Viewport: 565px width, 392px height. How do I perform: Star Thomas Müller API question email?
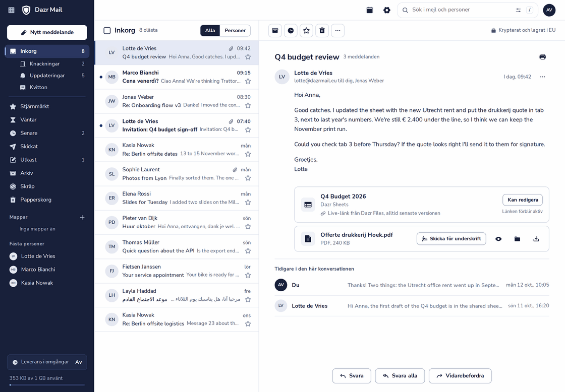pos(248,251)
